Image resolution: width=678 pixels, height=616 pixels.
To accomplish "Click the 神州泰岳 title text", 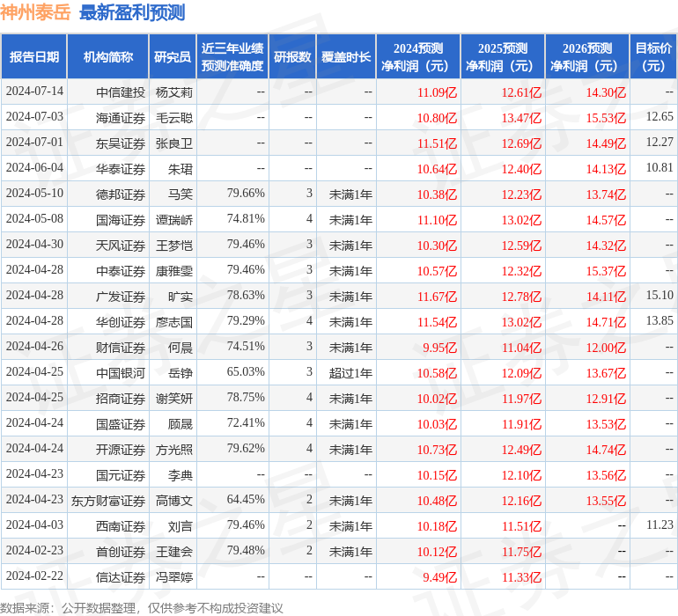I will 35,12.
